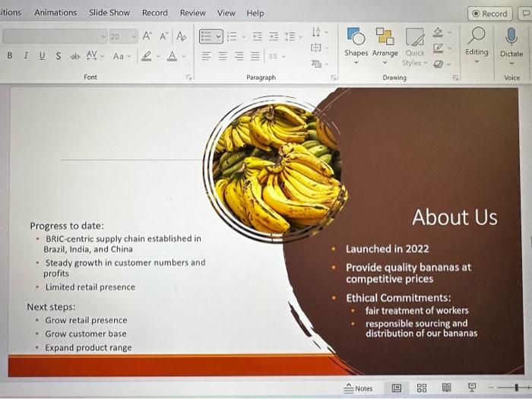Screen dimensions: 532x399
Task: Click 'Limited retail presence' bullet
Action: click(x=90, y=287)
